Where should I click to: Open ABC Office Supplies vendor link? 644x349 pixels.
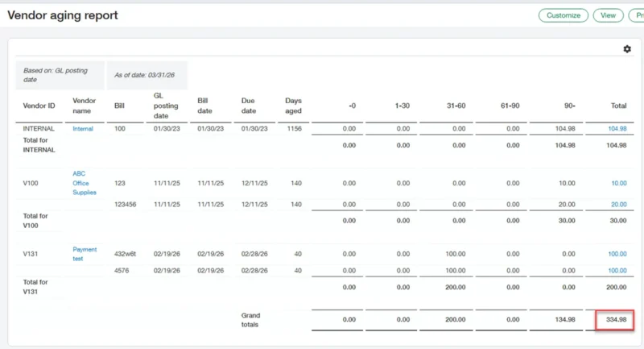click(85, 183)
